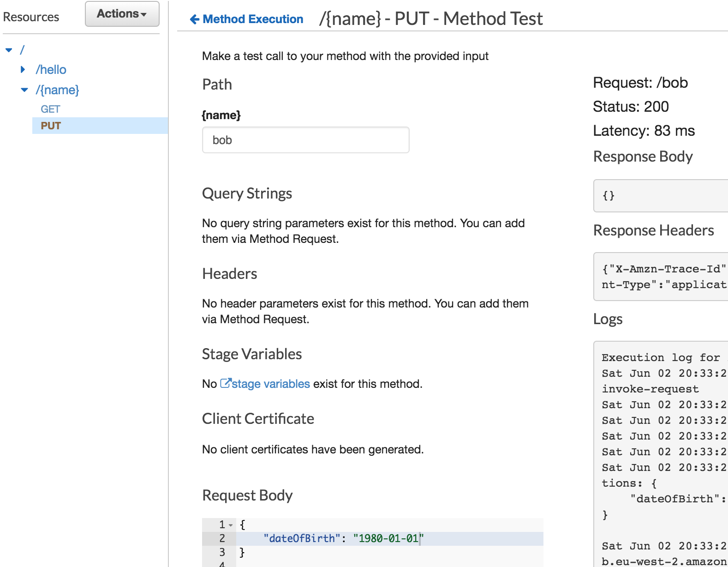The height and width of the screenshot is (567, 728).
Task: Click the back arrow icon beside Method Execution
Action: point(195,19)
